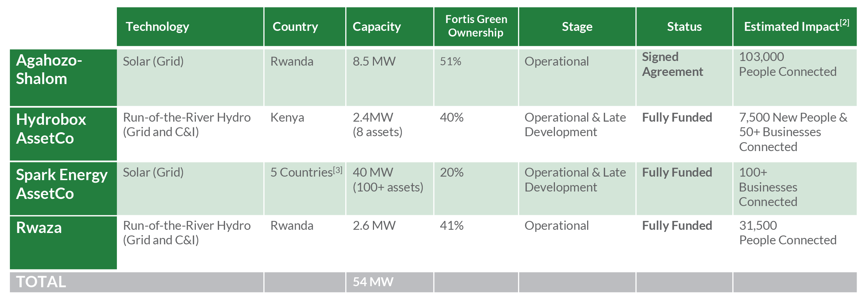868x300 pixels.
Task: Select the Hydrobox AssetCo row label
Action: [51, 129]
